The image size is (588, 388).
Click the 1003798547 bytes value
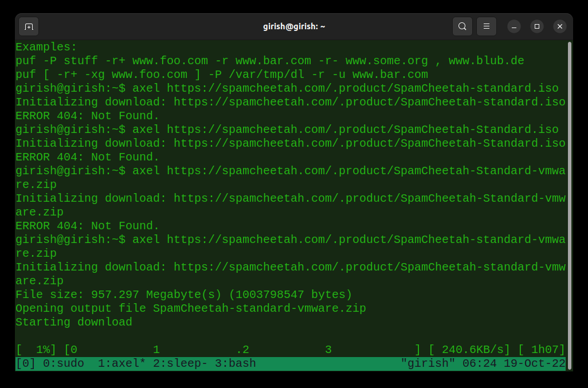[290, 295]
